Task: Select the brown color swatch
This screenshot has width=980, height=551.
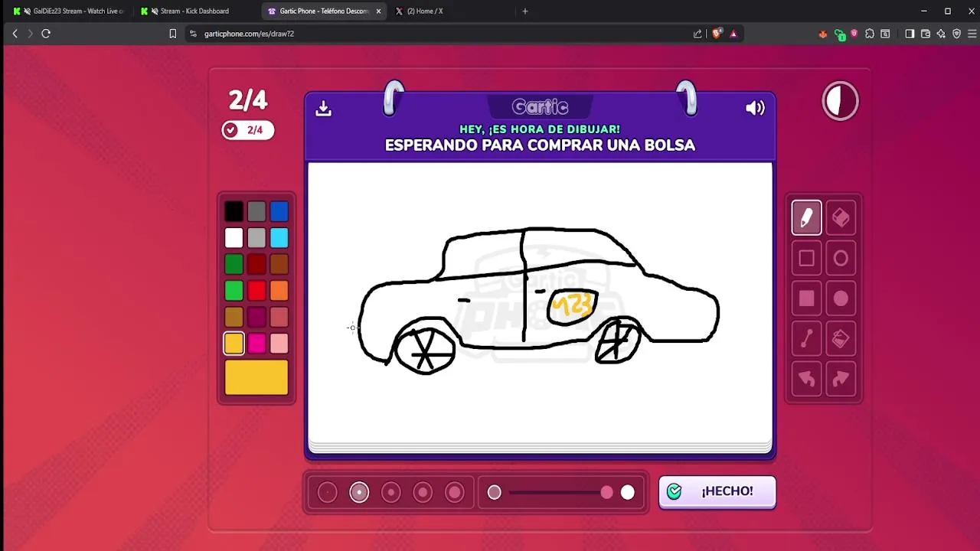Action: tap(279, 264)
